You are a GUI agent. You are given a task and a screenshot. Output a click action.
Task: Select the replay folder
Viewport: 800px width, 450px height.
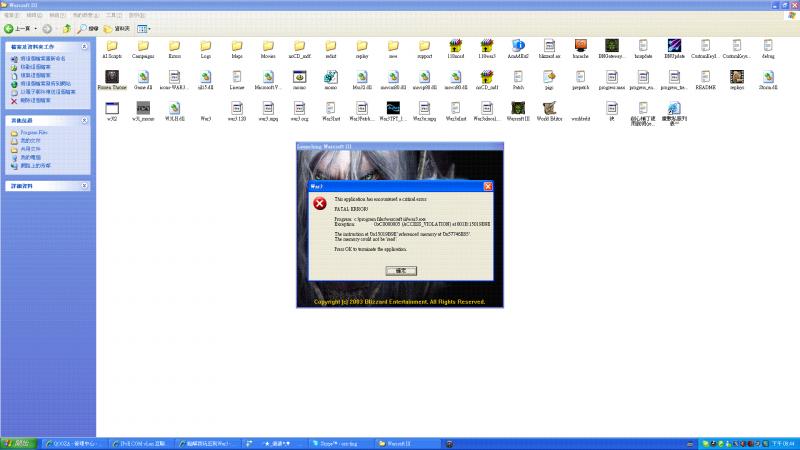362,49
